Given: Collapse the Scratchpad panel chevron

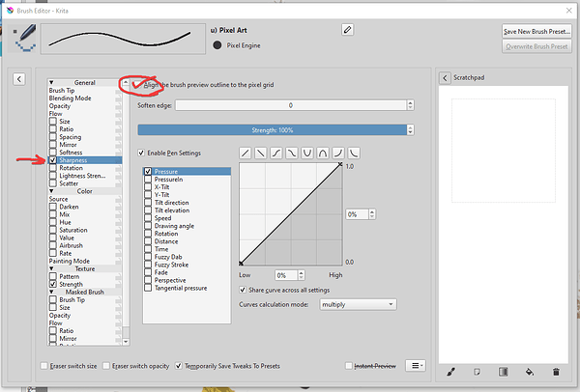Looking at the screenshot, I should (x=445, y=78).
